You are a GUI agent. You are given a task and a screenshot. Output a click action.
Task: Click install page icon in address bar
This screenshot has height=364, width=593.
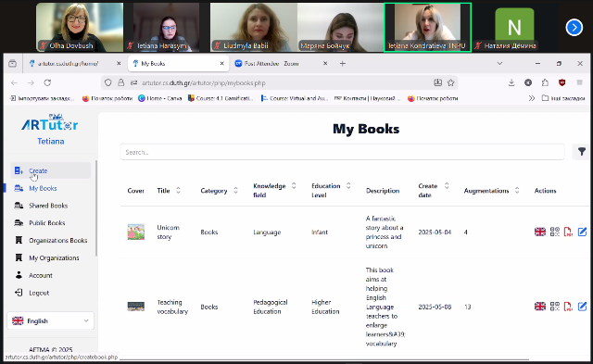pos(437,82)
